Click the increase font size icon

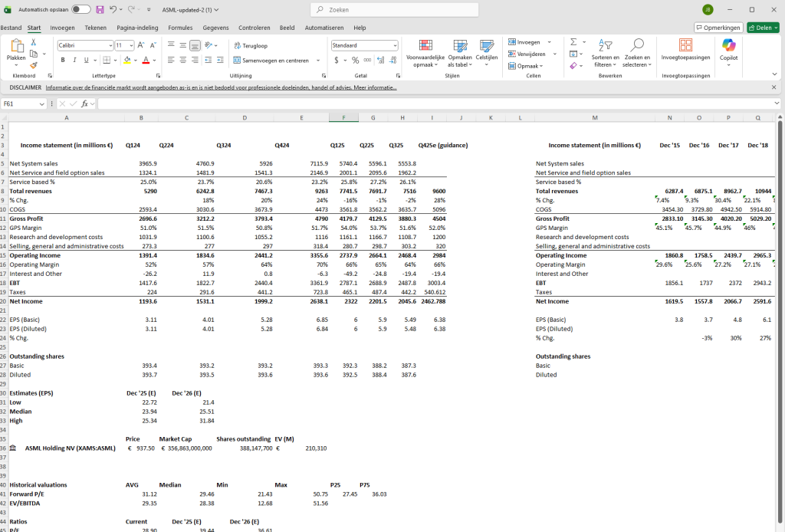143,45
